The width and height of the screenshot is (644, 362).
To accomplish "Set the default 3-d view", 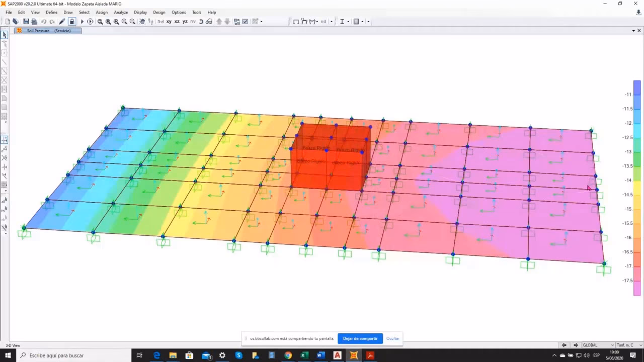I will (160, 22).
